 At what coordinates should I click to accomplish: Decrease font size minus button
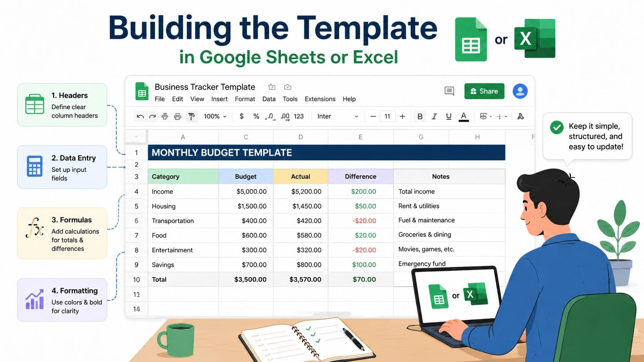373,116
